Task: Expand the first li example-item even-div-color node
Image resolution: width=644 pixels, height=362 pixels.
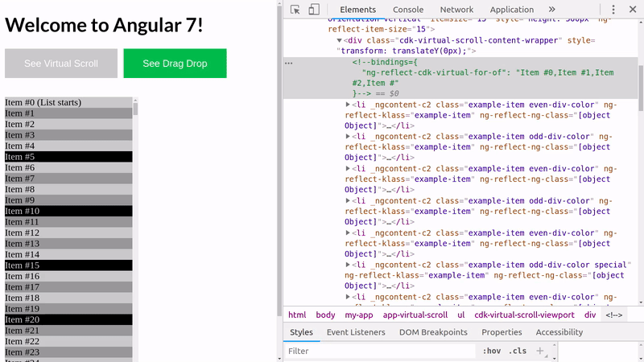Action: point(348,105)
